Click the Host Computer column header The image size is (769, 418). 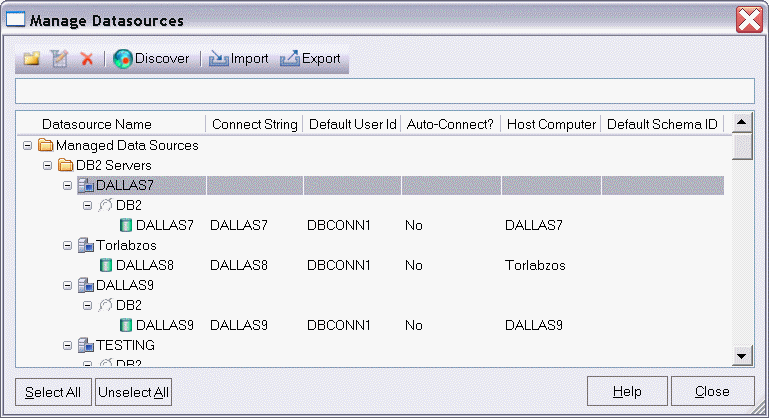click(x=551, y=124)
